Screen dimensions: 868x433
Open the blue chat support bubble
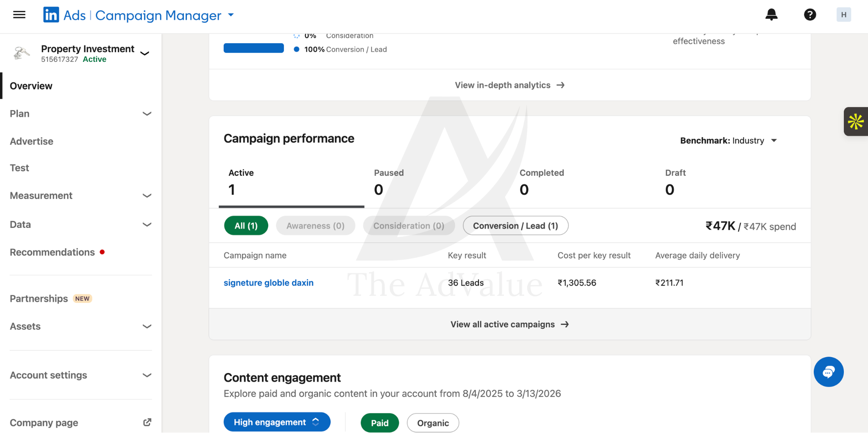pyautogui.click(x=829, y=372)
